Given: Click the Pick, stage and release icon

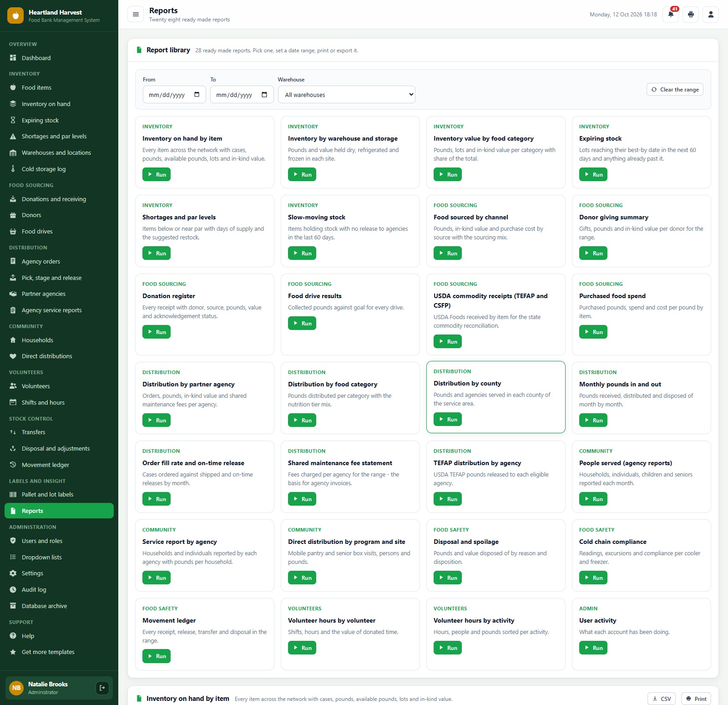Looking at the screenshot, I should tap(13, 278).
